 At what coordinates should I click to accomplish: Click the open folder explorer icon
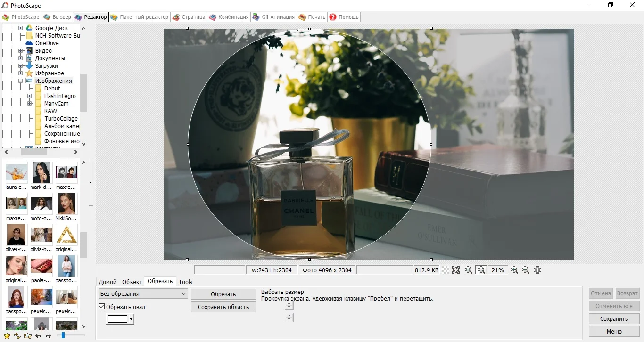(28, 336)
